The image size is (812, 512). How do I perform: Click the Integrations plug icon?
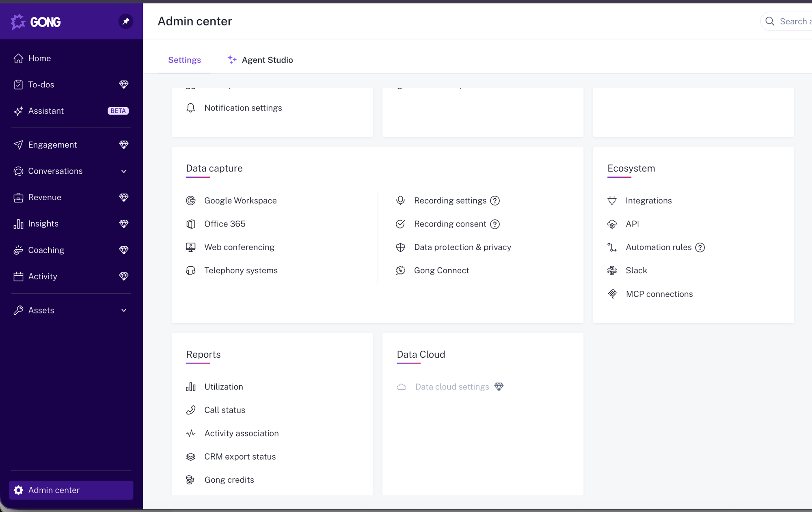(x=612, y=201)
